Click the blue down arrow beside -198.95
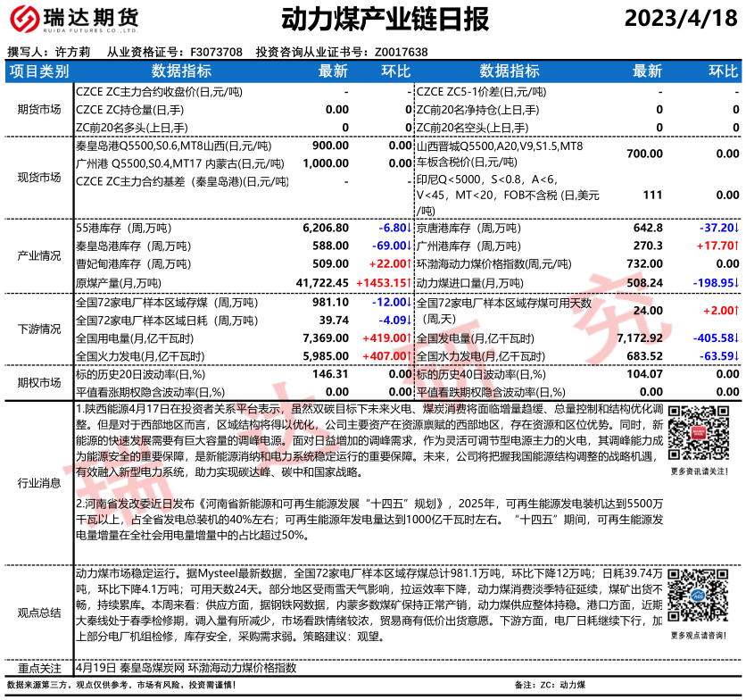The image size is (746, 700). pos(736,281)
